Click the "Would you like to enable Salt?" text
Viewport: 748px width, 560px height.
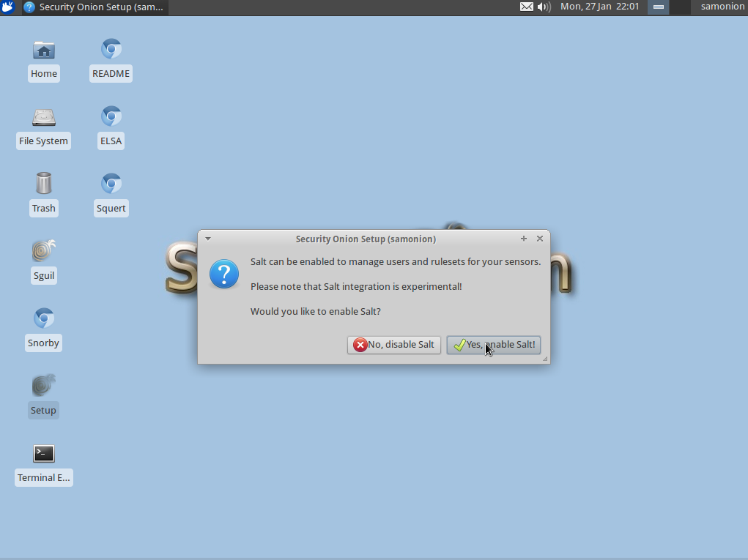pyautogui.click(x=315, y=311)
